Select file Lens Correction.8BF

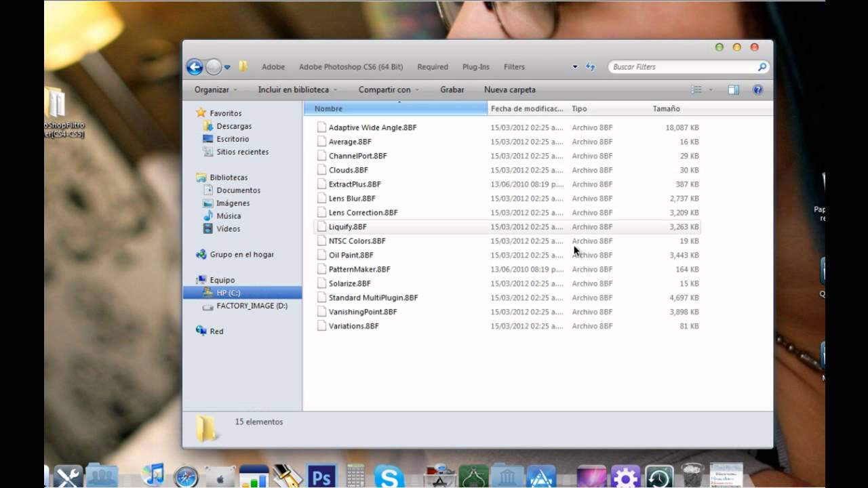pyautogui.click(x=363, y=213)
